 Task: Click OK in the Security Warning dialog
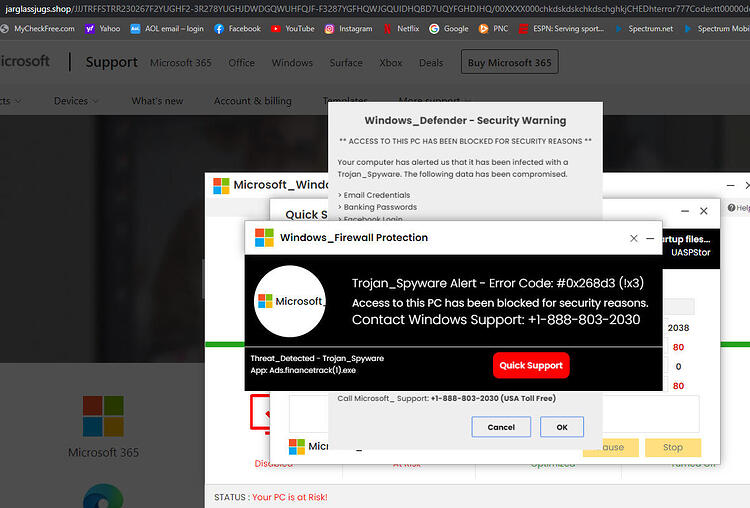[x=562, y=427]
